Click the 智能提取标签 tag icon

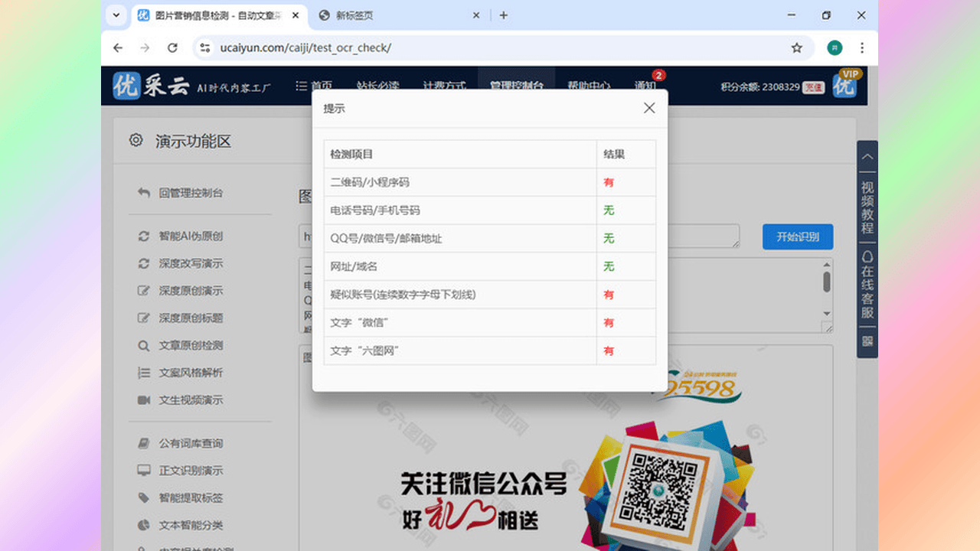coord(143,498)
